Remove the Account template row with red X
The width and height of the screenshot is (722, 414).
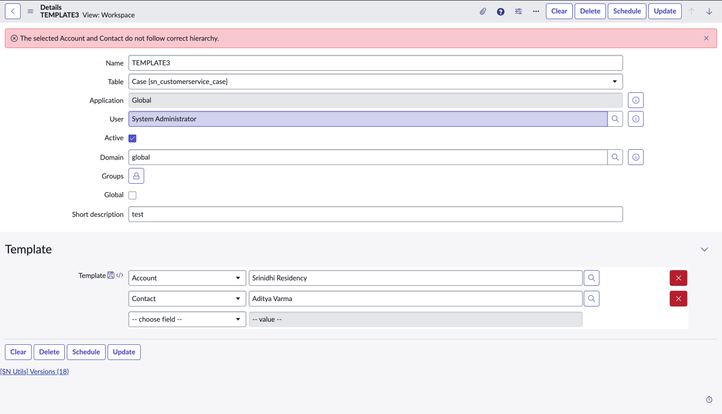tap(678, 278)
